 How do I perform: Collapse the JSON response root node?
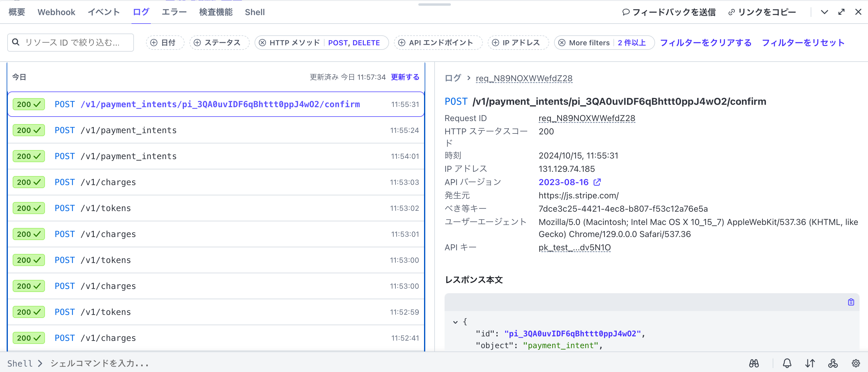click(x=455, y=322)
